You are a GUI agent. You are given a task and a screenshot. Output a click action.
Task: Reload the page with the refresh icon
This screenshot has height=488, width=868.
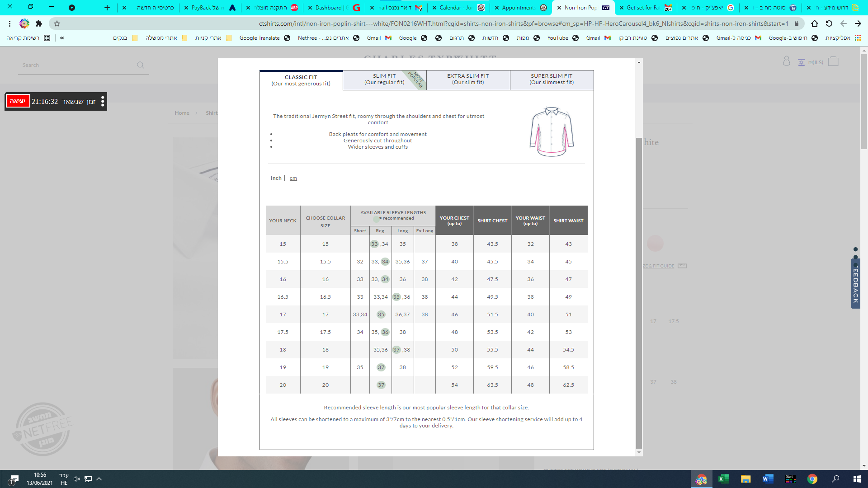click(x=829, y=23)
